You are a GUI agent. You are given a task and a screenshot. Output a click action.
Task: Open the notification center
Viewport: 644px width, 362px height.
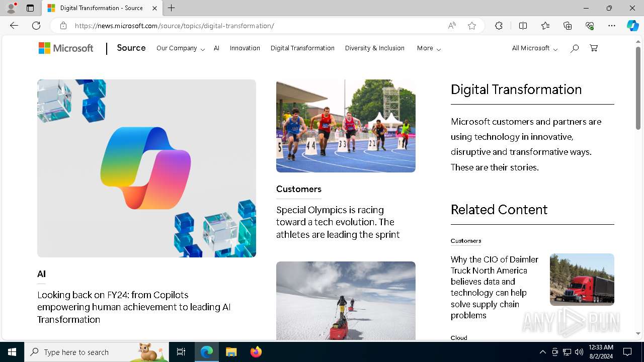tap(627, 352)
